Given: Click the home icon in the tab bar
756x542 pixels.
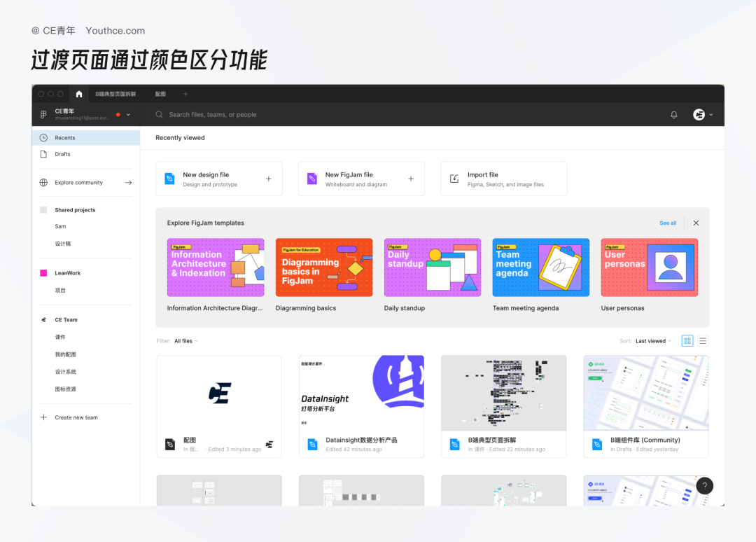Looking at the screenshot, I should click(x=79, y=94).
